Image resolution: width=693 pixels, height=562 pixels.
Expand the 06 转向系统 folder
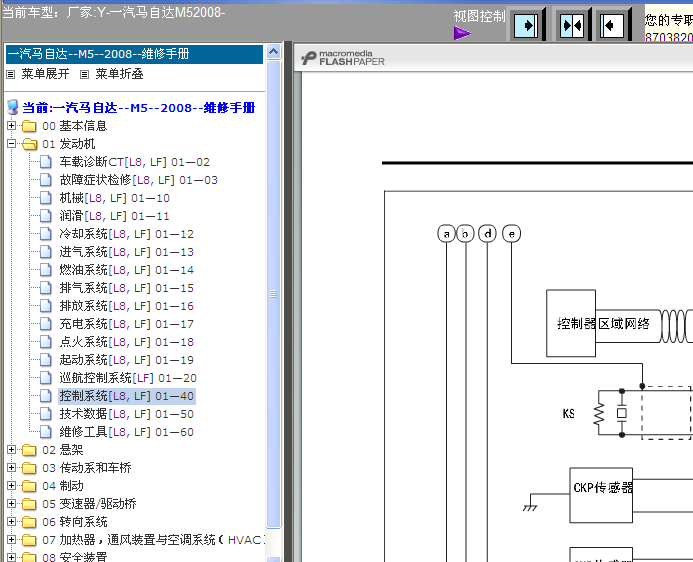coord(11,521)
